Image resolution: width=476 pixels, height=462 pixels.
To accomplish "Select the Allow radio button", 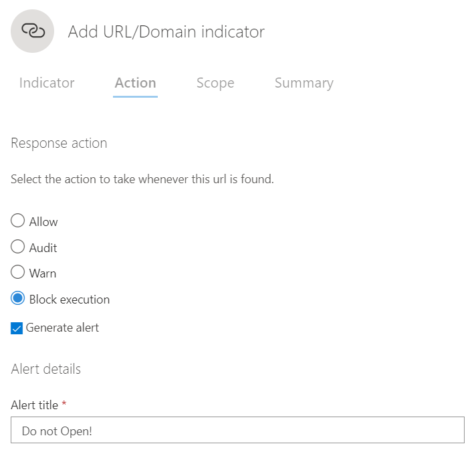I will 18,221.
